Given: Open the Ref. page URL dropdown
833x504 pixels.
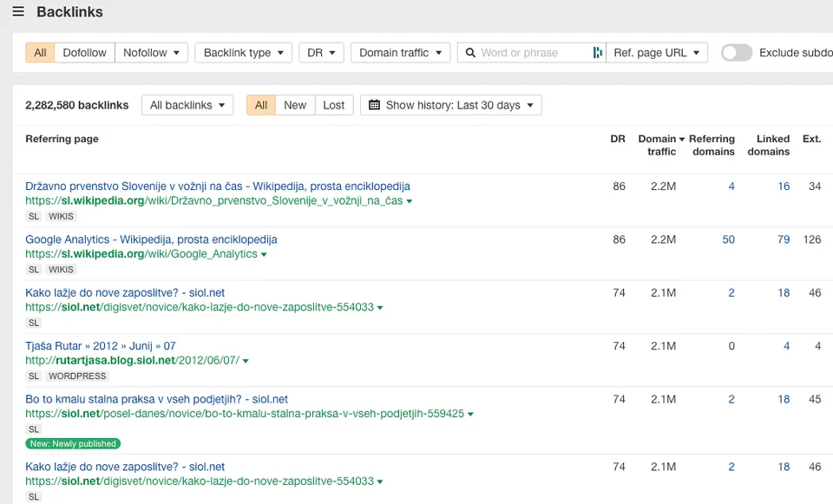Looking at the screenshot, I should [657, 53].
